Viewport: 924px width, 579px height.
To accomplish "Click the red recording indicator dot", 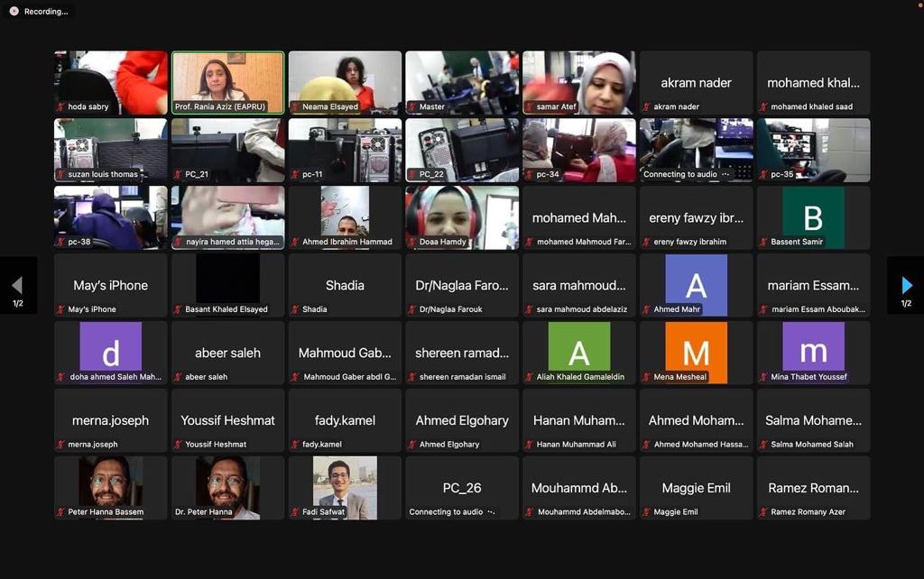I will [x=14, y=11].
